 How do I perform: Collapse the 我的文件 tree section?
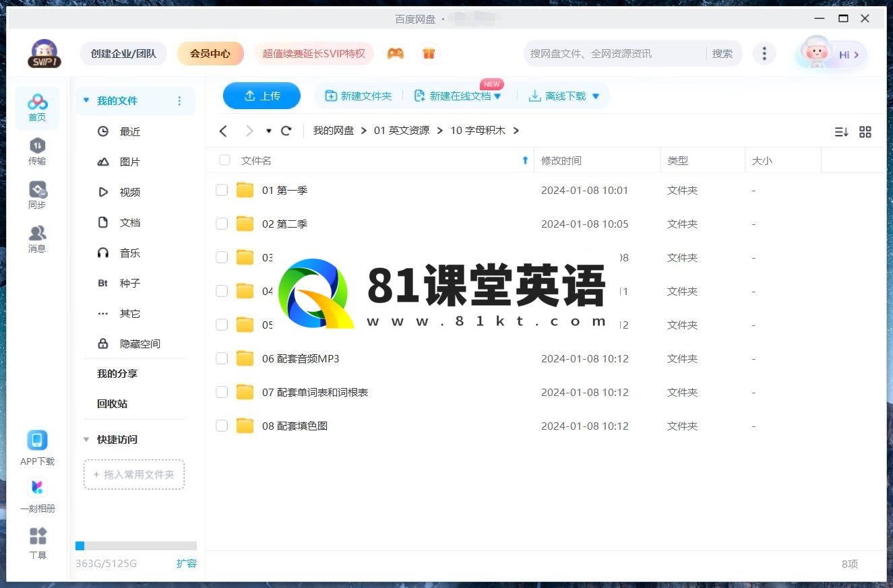click(x=86, y=100)
